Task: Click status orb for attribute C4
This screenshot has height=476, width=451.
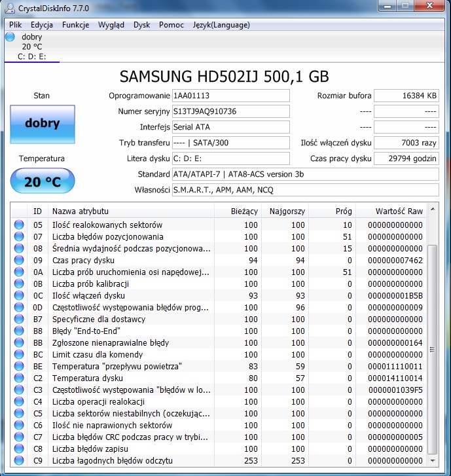Action: (x=19, y=401)
